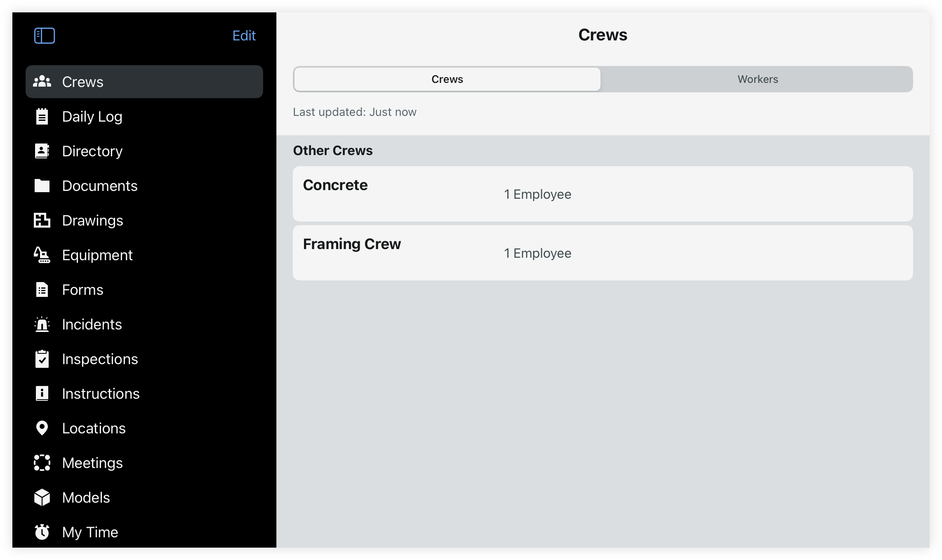Open the Instructions section
Image resolution: width=942 pixels, height=560 pixels.
(101, 393)
